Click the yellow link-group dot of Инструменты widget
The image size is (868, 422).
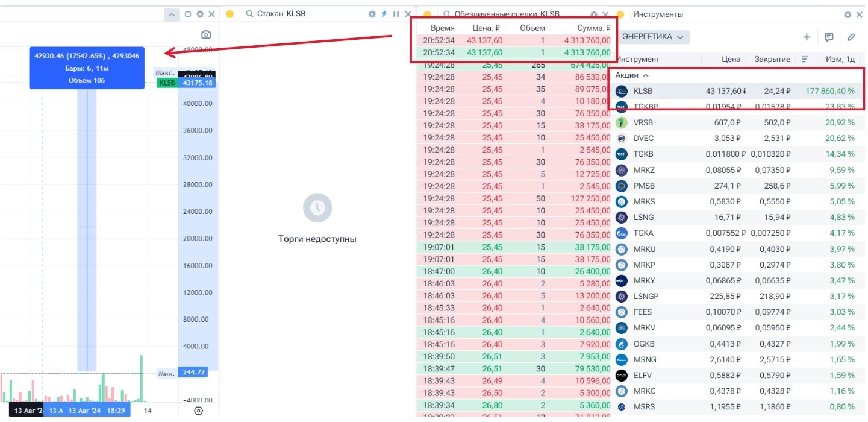(620, 14)
